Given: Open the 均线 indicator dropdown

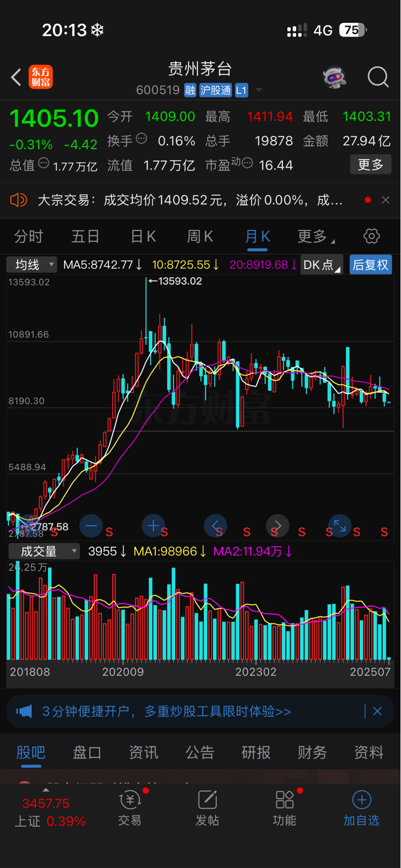Looking at the screenshot, I should (x=32, y=265).
